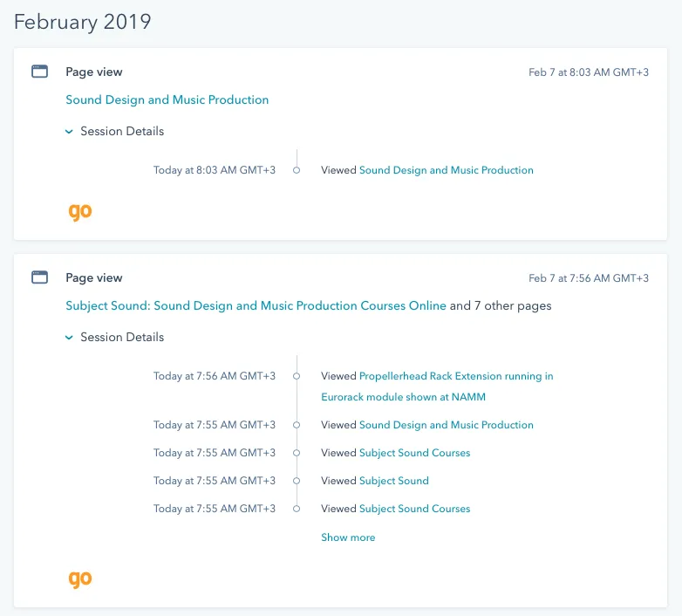
Task: Click the 'Feb 7 at 8:03 AM GMT+3' timestamp
Action: (589, 72)
